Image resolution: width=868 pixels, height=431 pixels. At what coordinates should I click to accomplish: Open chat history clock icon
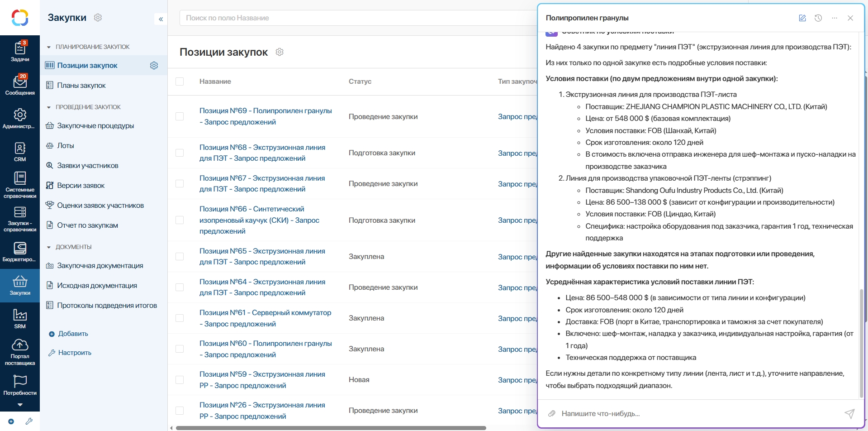point(818,18)
